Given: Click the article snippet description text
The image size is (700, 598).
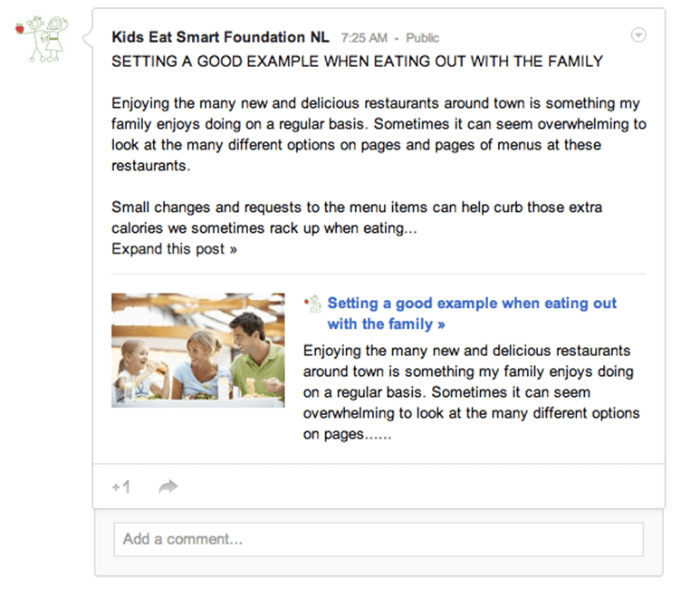Looking at the screenshot, I should (472, 392).
